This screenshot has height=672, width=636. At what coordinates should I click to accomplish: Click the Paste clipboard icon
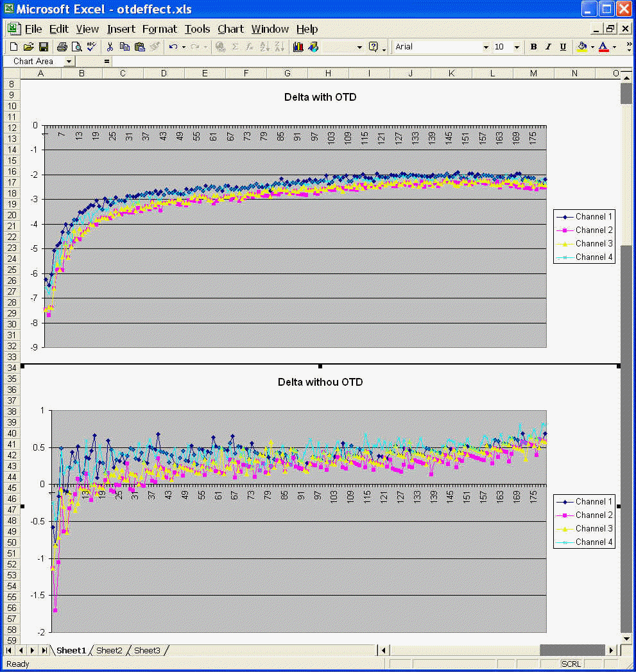(x=140, y=47)
